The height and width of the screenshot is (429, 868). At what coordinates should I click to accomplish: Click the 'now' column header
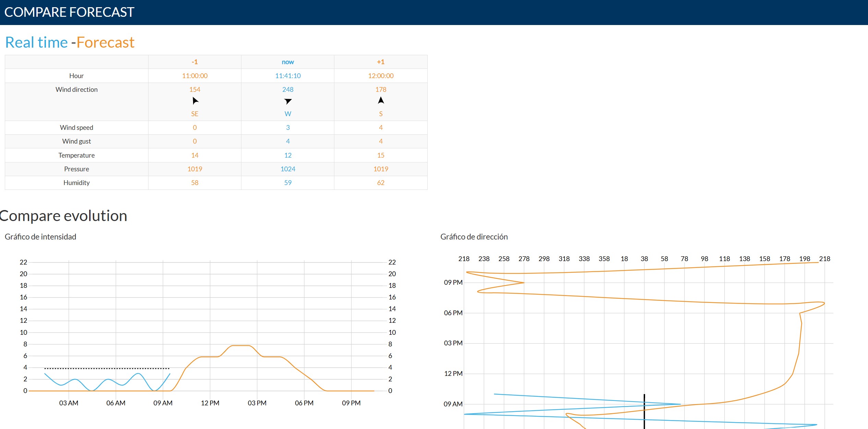click(288, 62)
